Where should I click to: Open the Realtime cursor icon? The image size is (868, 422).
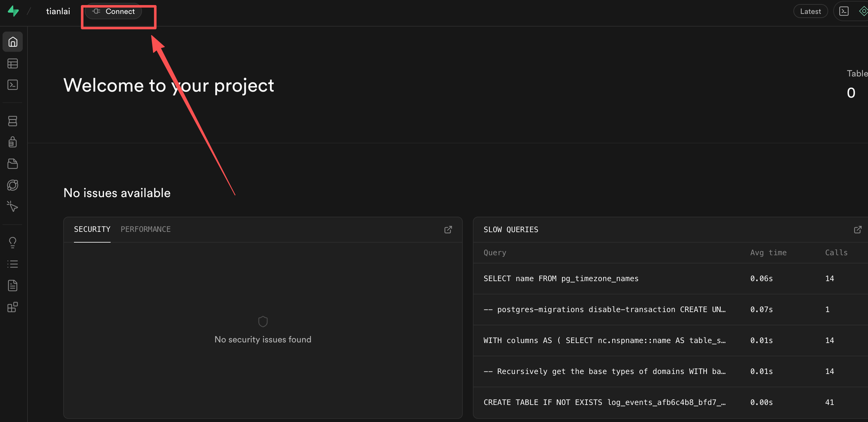[12, 206]
